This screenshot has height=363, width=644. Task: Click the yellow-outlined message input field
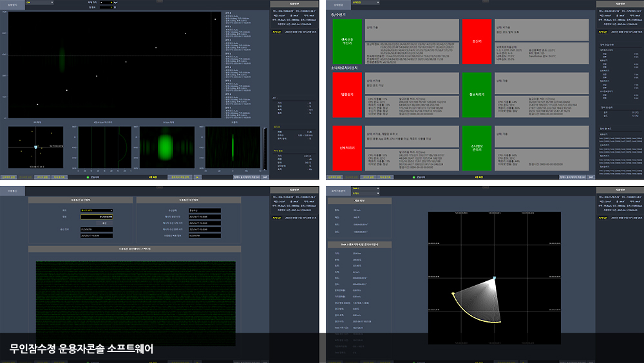pos(97,217)
